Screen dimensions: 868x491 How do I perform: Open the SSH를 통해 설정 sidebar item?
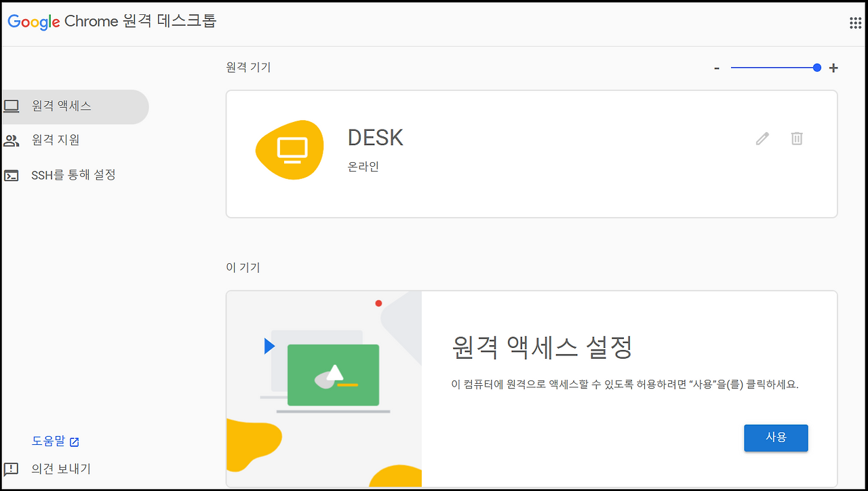(75, 175)
